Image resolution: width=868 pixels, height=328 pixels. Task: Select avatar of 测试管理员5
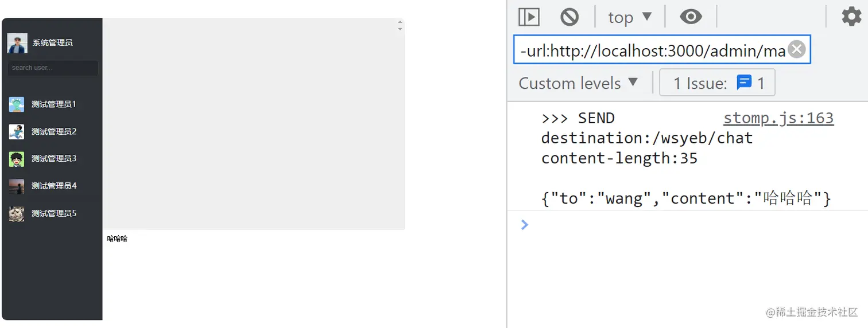coord(17,214)
